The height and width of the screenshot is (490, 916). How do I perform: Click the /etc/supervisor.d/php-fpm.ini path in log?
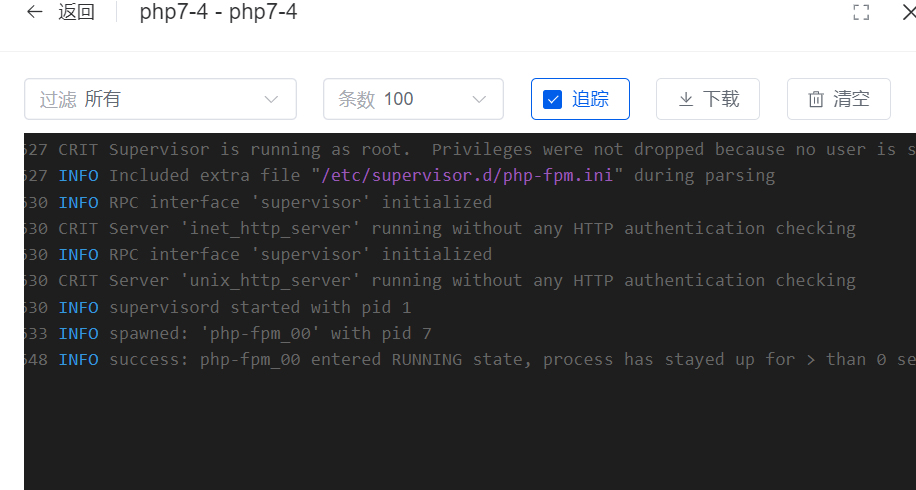[468, 176]
